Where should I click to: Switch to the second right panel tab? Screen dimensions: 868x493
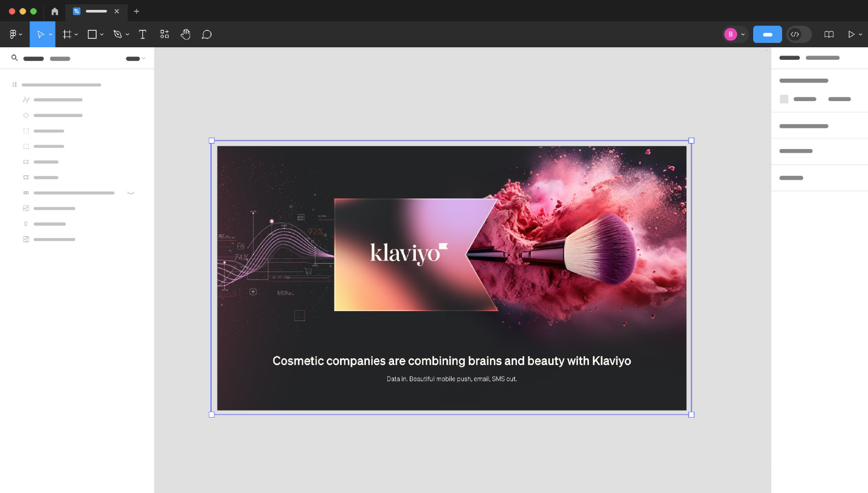[822, 58]
